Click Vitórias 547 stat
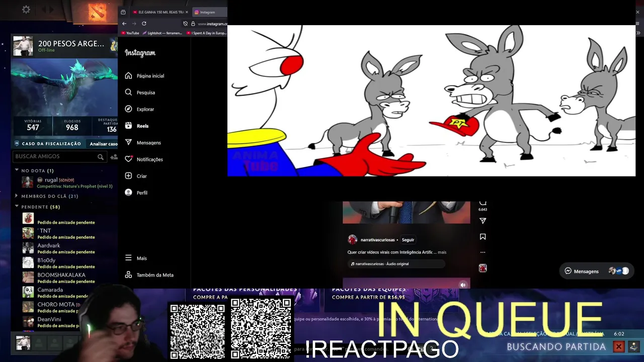This screenshot has width=644, height=362. click(33, 125)
